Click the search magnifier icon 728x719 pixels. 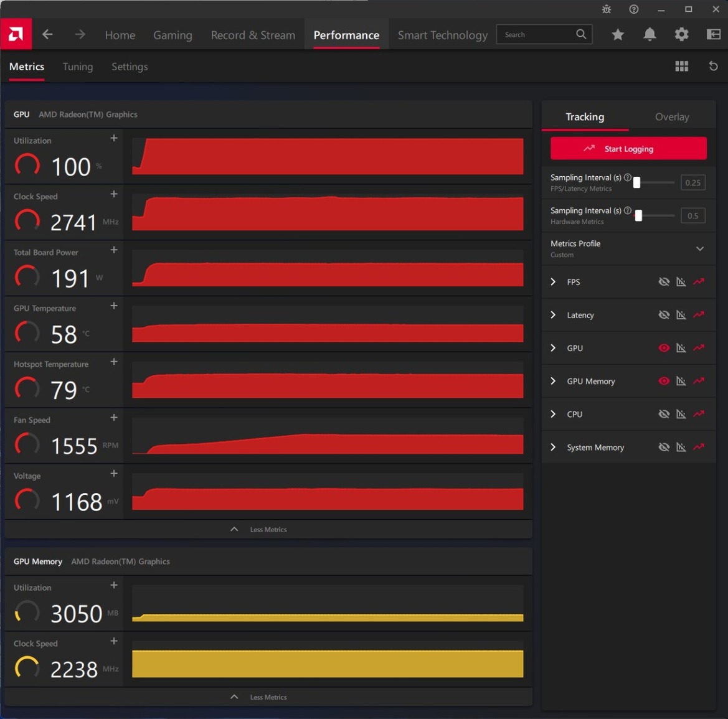[x=581, y=34]
